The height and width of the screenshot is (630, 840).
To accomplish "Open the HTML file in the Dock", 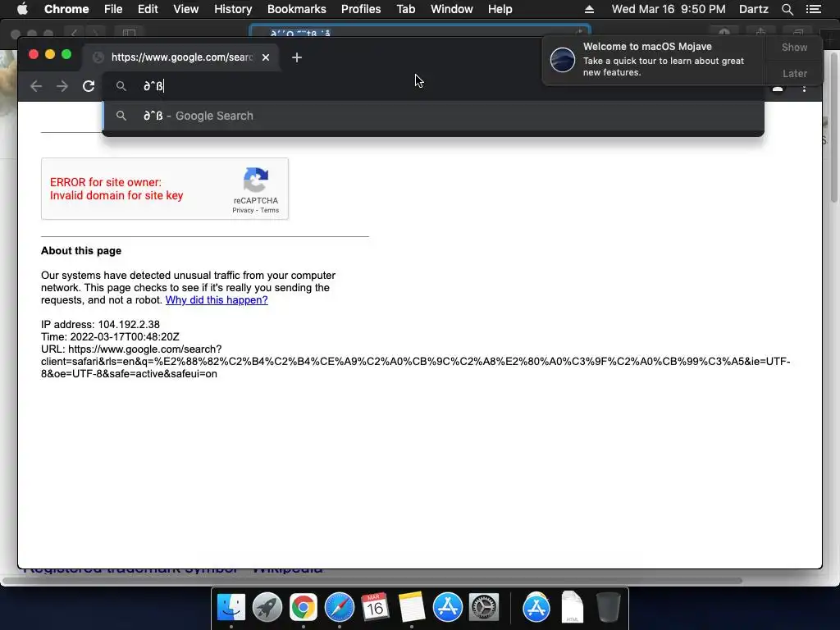I will [x=572, y=607].
